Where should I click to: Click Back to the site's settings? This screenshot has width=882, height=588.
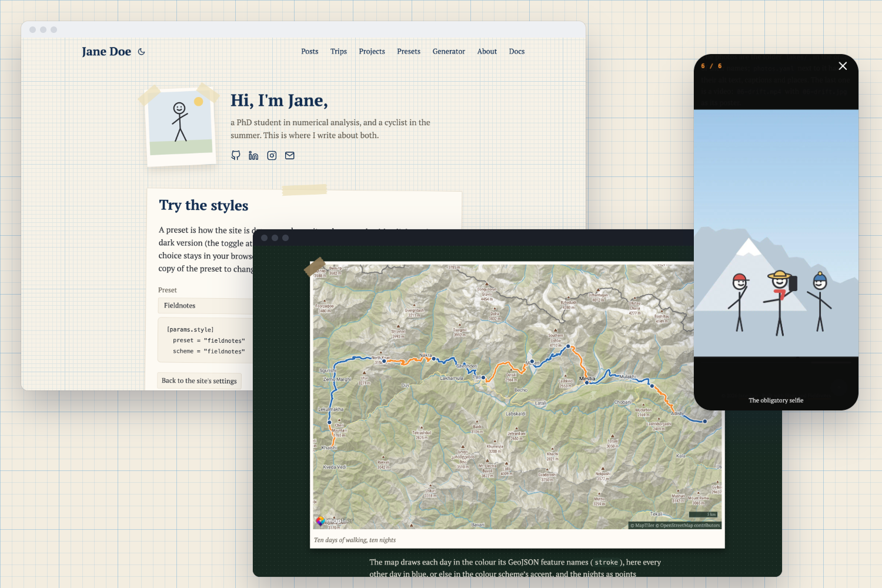tap(199, 381)
